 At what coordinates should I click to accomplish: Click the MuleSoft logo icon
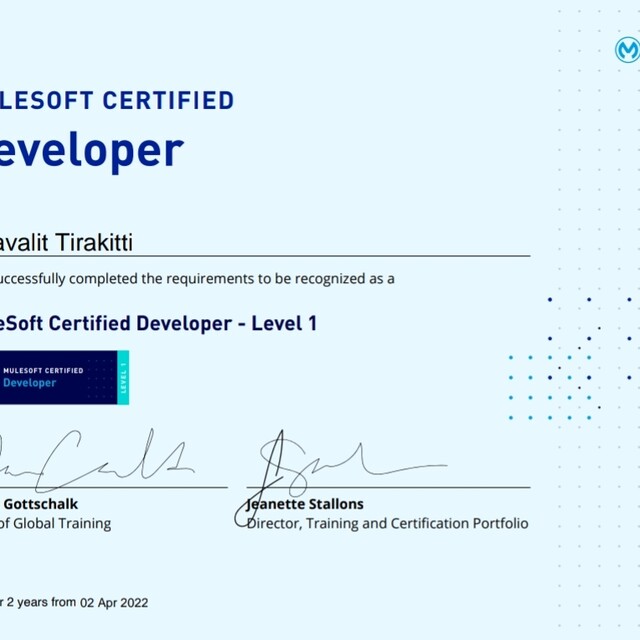[x=628, y=50]
